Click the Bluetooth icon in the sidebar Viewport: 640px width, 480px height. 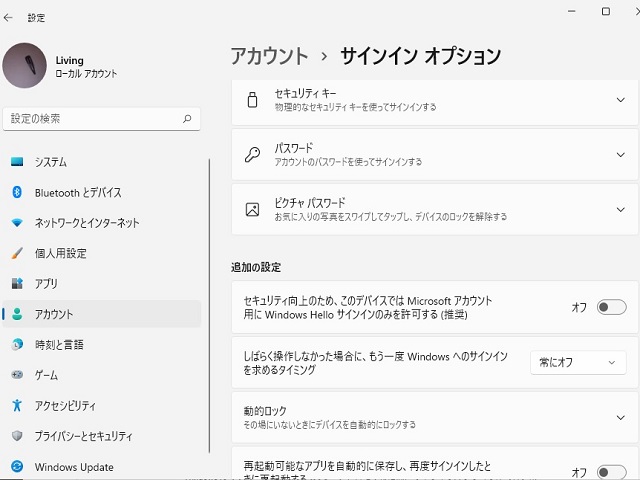tap(17, 192)
